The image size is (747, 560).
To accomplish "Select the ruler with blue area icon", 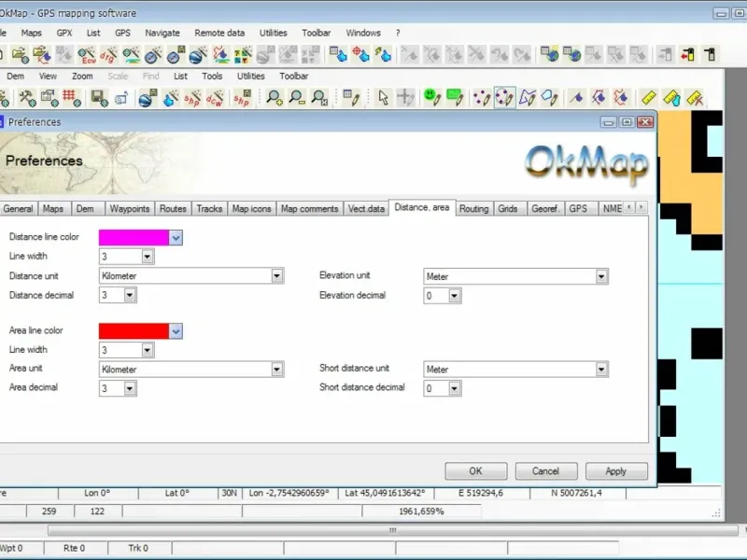I will click(x=671, y=98).
